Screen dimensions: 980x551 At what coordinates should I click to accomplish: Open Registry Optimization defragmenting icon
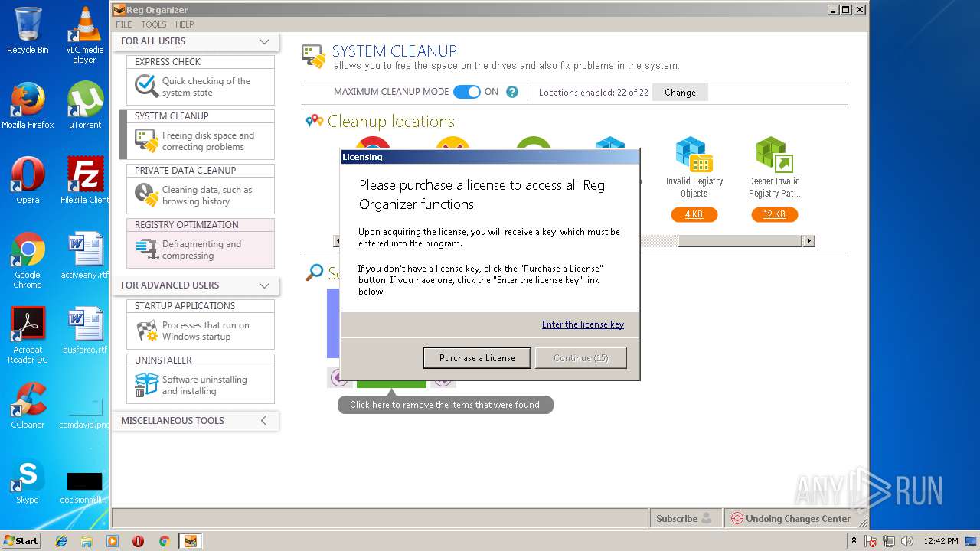tap(145, 249)
